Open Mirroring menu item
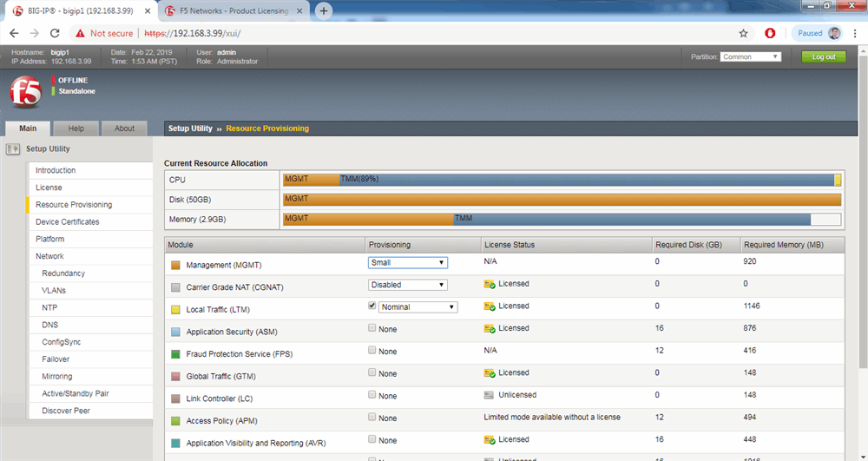 [90, 376]
